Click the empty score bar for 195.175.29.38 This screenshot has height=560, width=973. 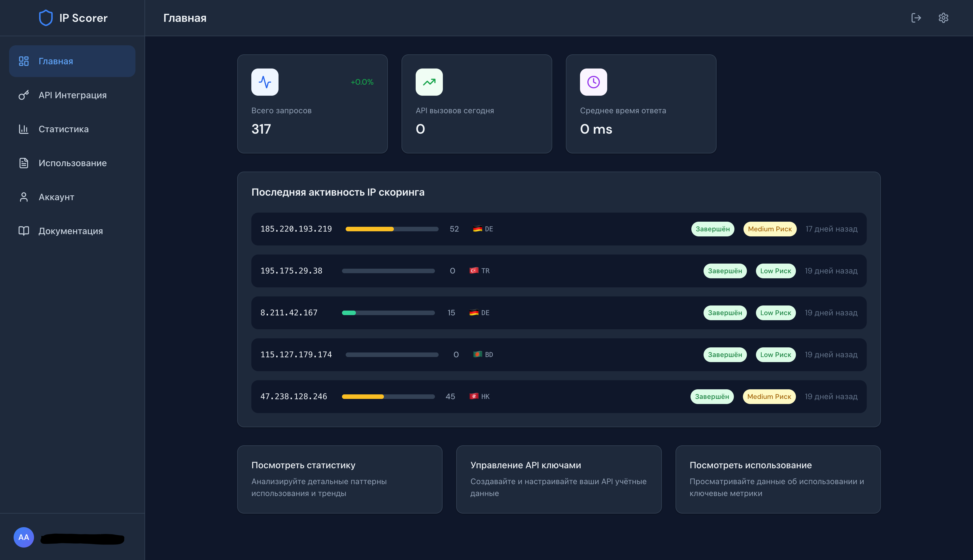(x=388, y=271)
